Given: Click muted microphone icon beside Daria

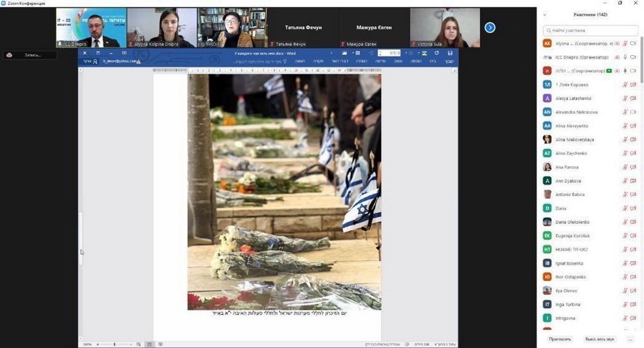Looking at the screenshot, I should (625, 208).
